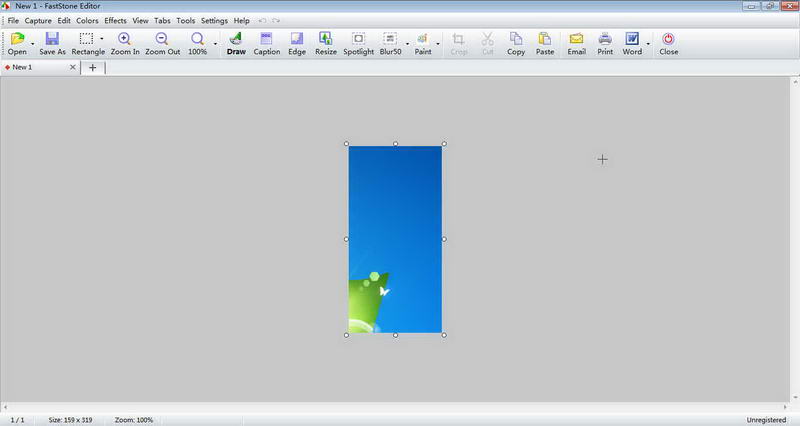This screenshot has height=426, width=800.
Task: Send image to Word
Action: [632, 44]
